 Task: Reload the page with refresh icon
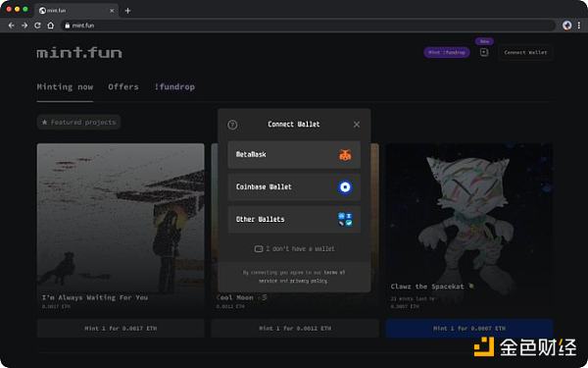(x=37, y=26)
